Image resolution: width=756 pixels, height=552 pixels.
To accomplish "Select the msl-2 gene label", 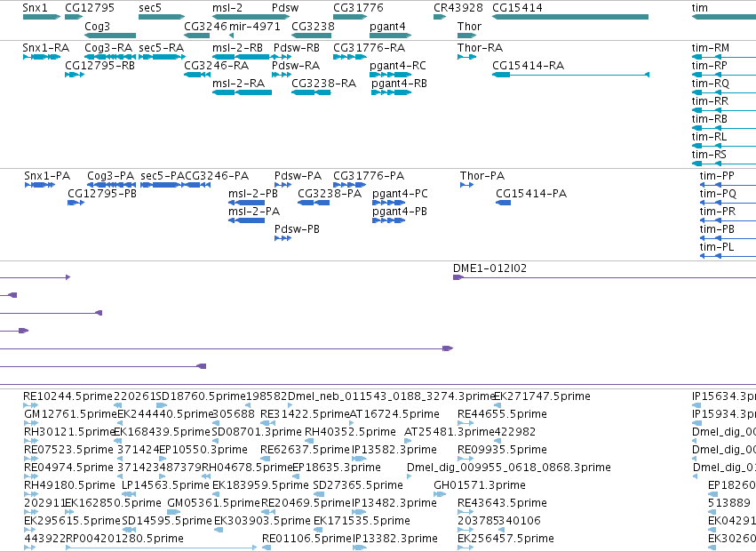I will 227,8.
